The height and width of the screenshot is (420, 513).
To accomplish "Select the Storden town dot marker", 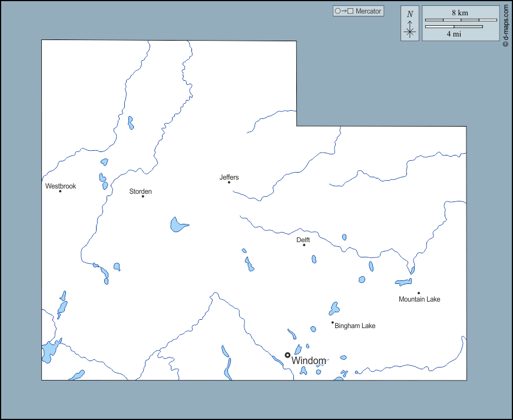I will click(x=143, y=196).
